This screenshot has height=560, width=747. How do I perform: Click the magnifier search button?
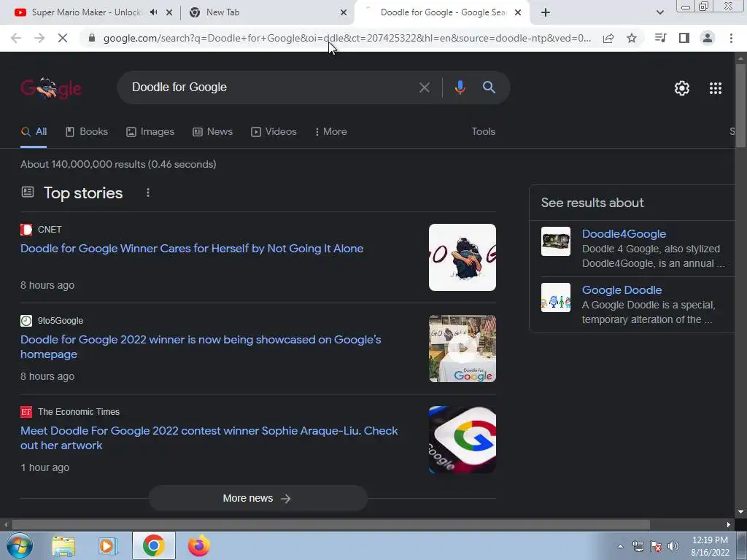coord(489,87)
